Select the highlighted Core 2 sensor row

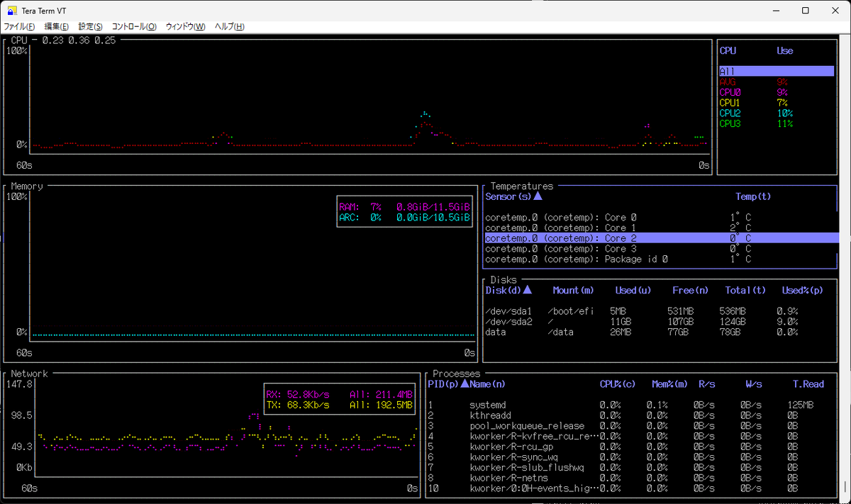click(x=661, y=238)
